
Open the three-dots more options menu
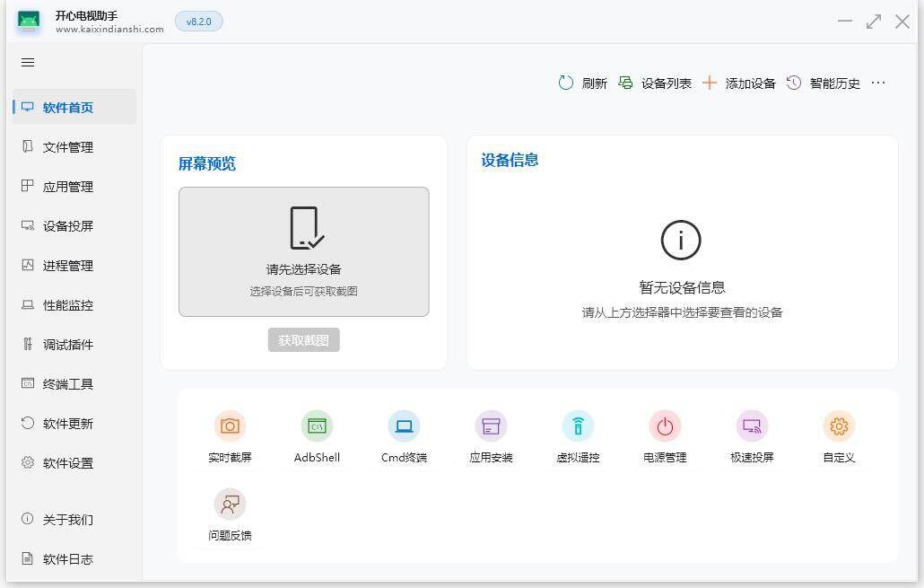[878, 83]
